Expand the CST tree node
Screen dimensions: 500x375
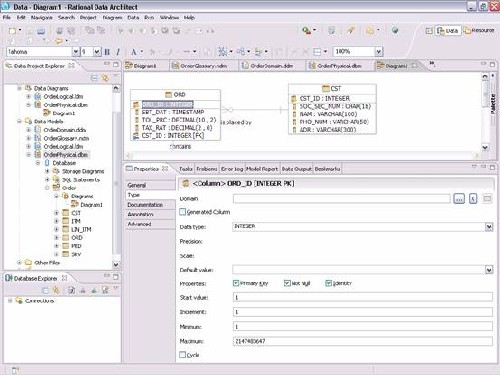56,213
